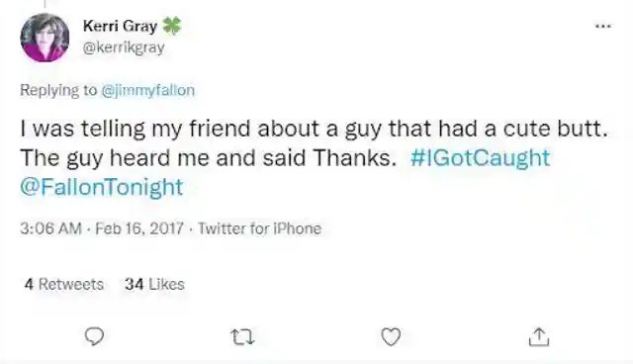The width and height of the screenshot is (633, 364).
Task: Click the Twitter for iPhone source label
Action: pos(259,228)
